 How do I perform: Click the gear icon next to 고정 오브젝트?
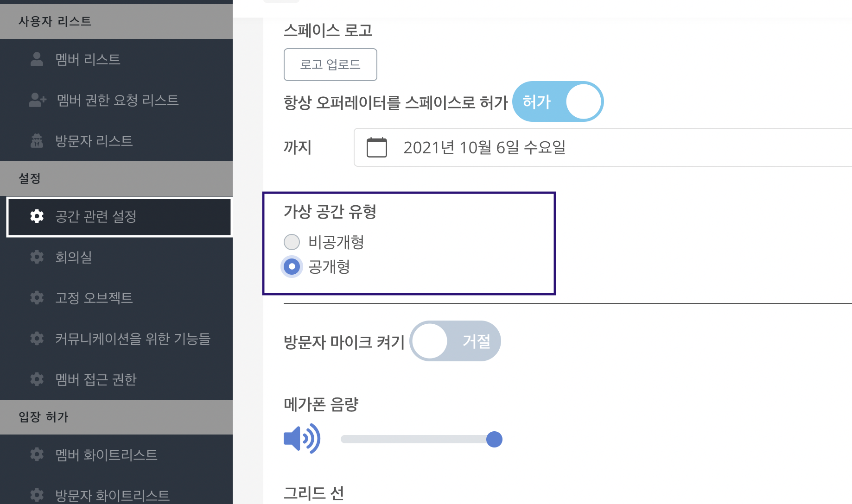(37, 297)
